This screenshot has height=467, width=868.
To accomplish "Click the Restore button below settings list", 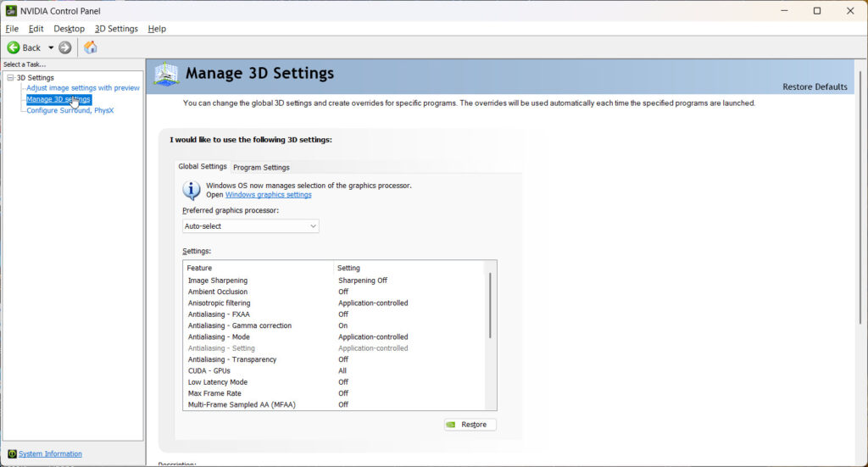I will pos(470,425).
